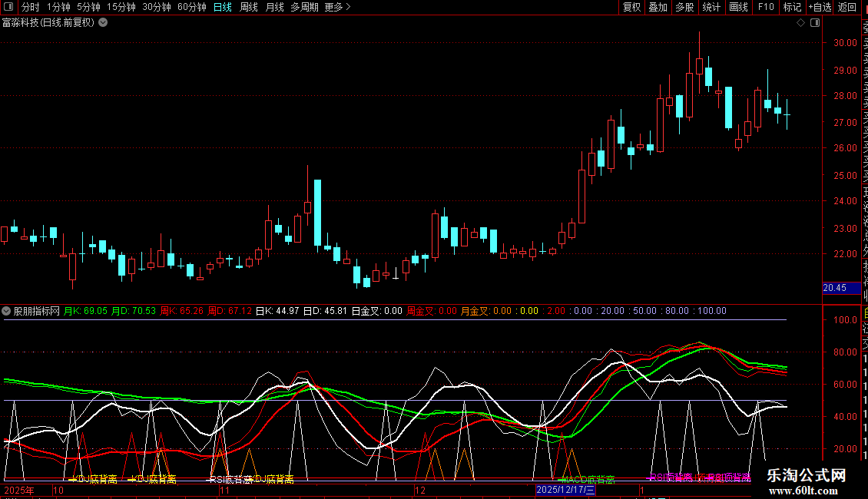Select the 15分钟 period tab
868x499 pixels.
[x=121, y=7]
